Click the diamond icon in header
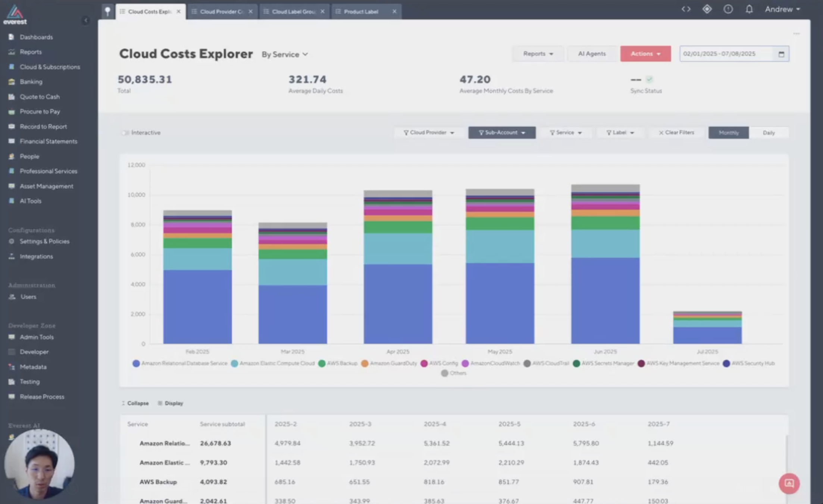Screen dimensions: 823x504 point(707,9)
